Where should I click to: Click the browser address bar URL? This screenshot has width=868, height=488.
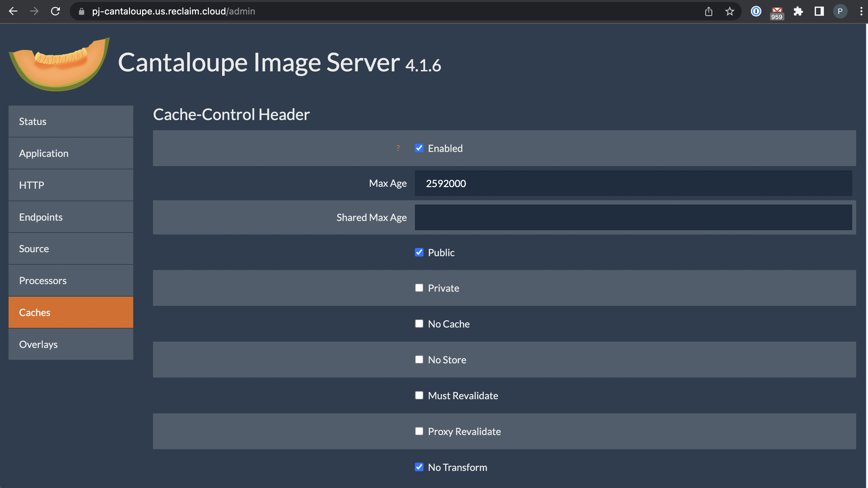pyautogui.click(x=173, y=12)
